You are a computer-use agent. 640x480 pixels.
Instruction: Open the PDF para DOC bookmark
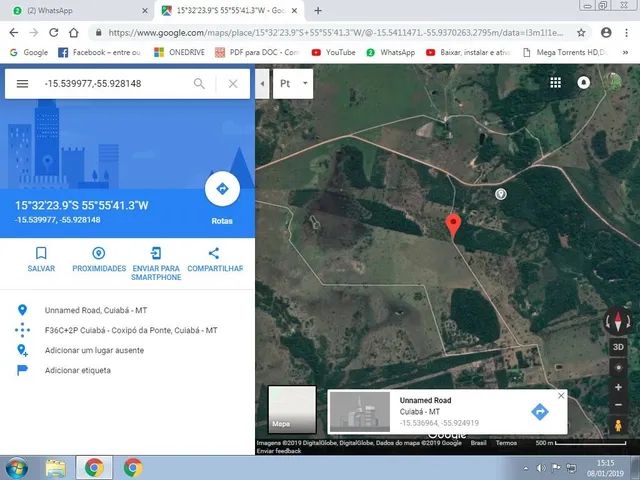tap(257, 52)
